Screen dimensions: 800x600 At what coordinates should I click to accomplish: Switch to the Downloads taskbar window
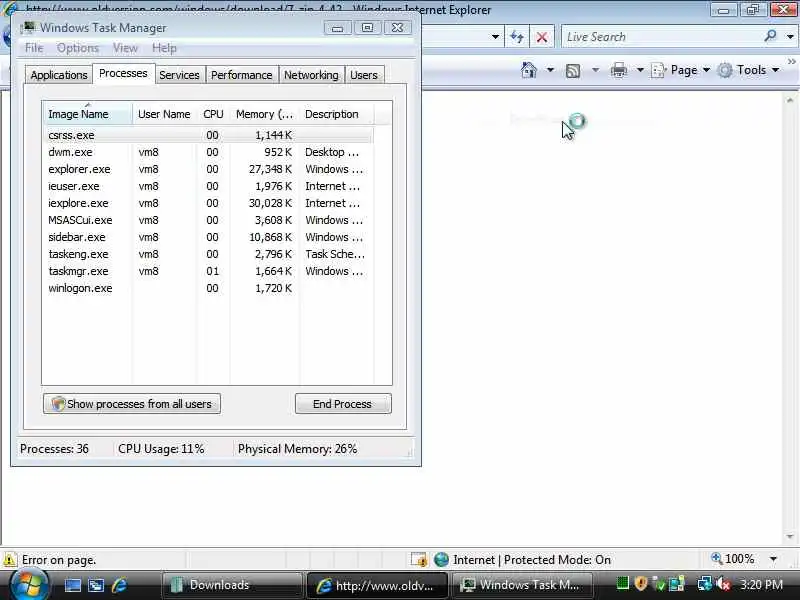pos(232,585)
